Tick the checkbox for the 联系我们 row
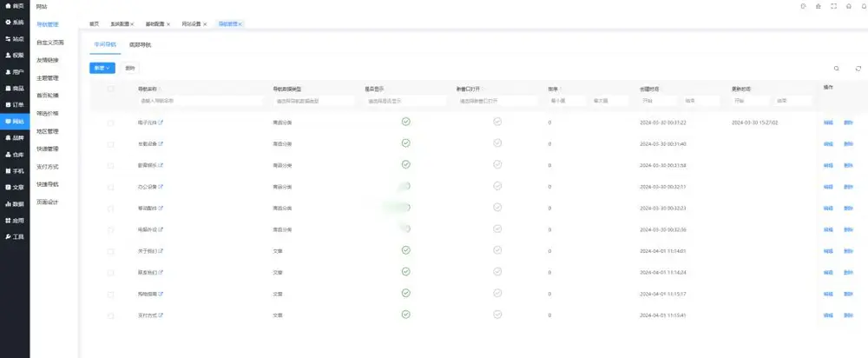This screenshot has height=358, width=868. (x=111, y=273)
